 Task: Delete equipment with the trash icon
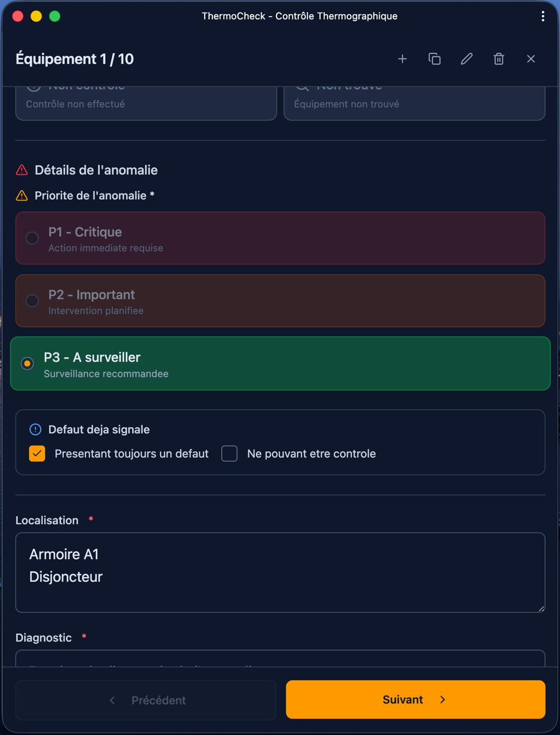tap(499, 59)
